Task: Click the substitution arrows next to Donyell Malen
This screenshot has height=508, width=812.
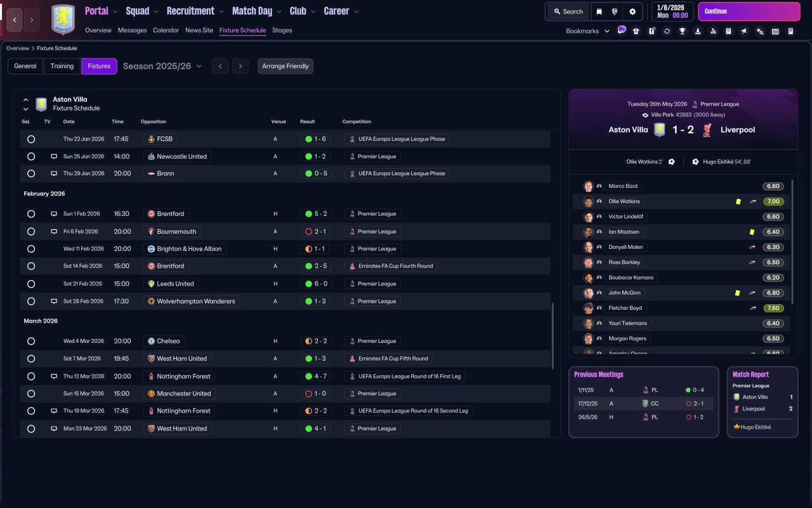Action: click(x=752, y=247)
